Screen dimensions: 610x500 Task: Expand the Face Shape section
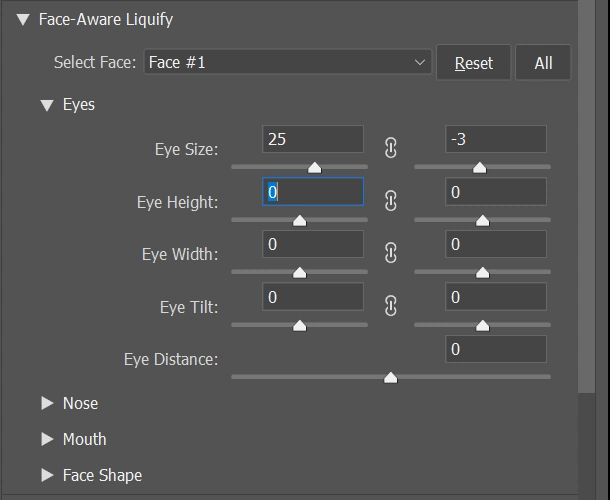coord(47,475)
